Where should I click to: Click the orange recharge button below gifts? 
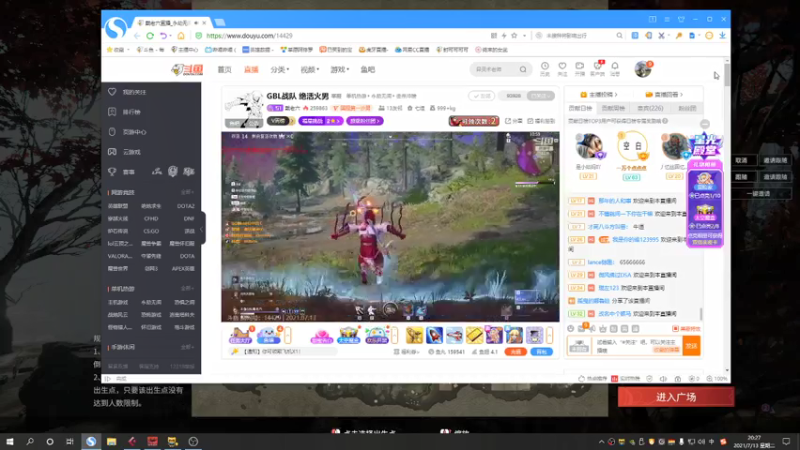[515, 352]
